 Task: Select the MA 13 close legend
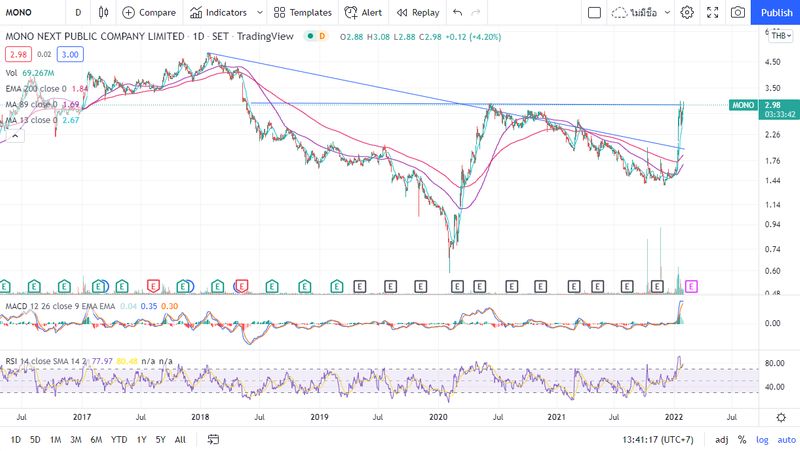click(42, 120)
